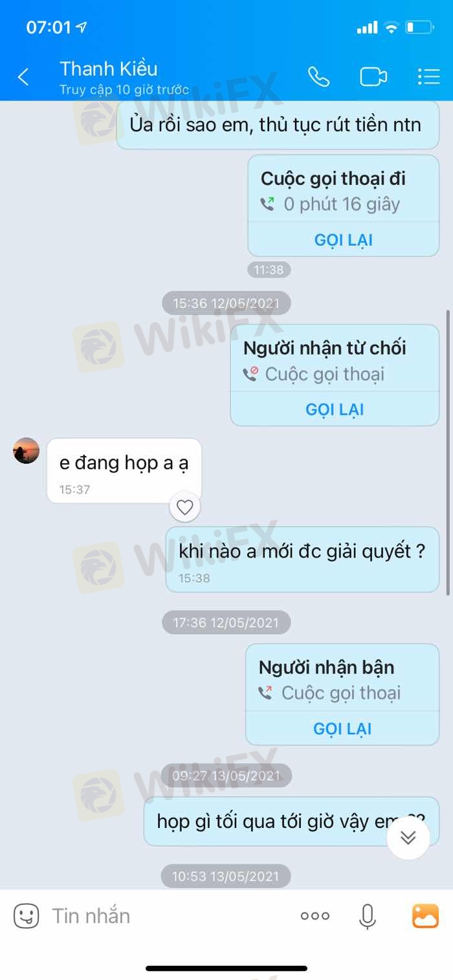The width and height of the screenshot is (453, 980).
Task: Start a voice call with Thanh Kiều
Action: [318, 77]
